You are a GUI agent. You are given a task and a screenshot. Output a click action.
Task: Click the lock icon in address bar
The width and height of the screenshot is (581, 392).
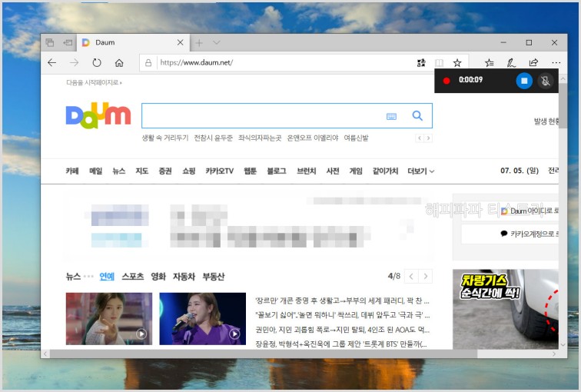[x=148, y=62]
